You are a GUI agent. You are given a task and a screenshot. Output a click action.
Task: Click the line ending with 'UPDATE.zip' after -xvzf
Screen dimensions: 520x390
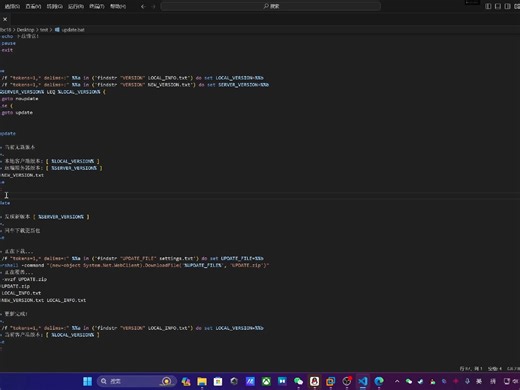[x=24, y=279]
